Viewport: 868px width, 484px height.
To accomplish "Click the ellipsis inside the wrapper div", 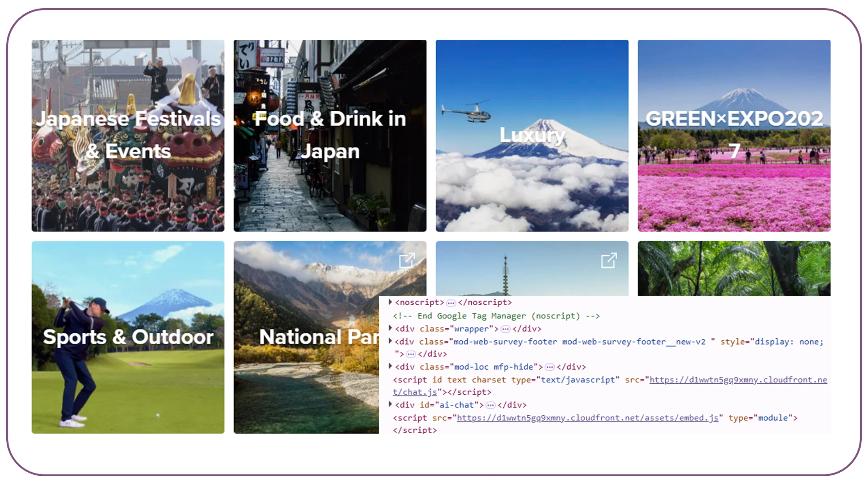I will pos(505,329).
